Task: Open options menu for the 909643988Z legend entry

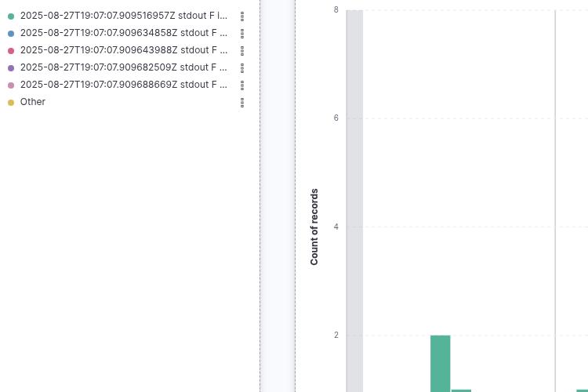Action: [x=242, y=50]
